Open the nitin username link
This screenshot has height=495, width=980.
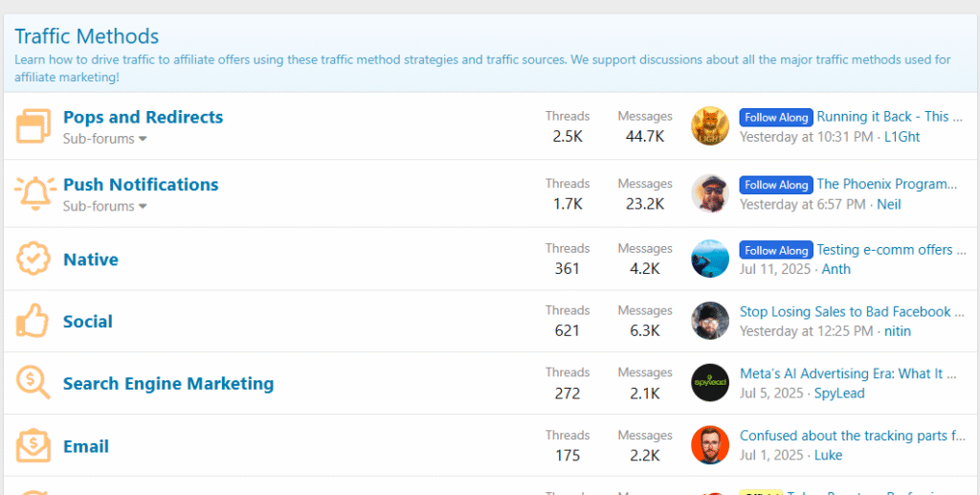click(897, 331)
